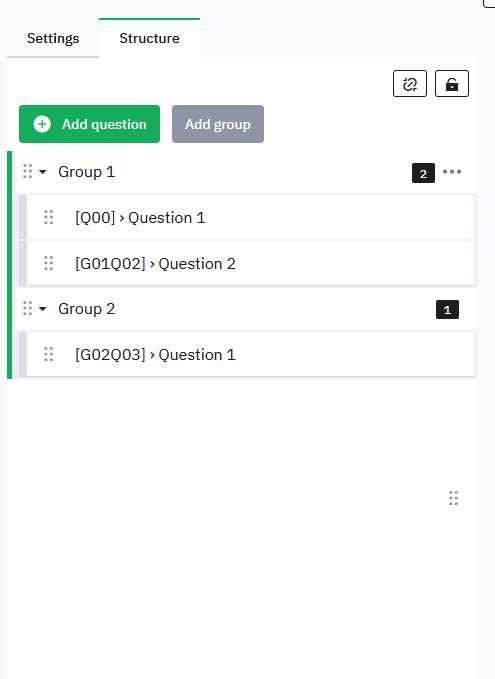Click drag handle beside [G02Q03] Question 1
This screenshot has width=495, height=679.
(49, 354)
